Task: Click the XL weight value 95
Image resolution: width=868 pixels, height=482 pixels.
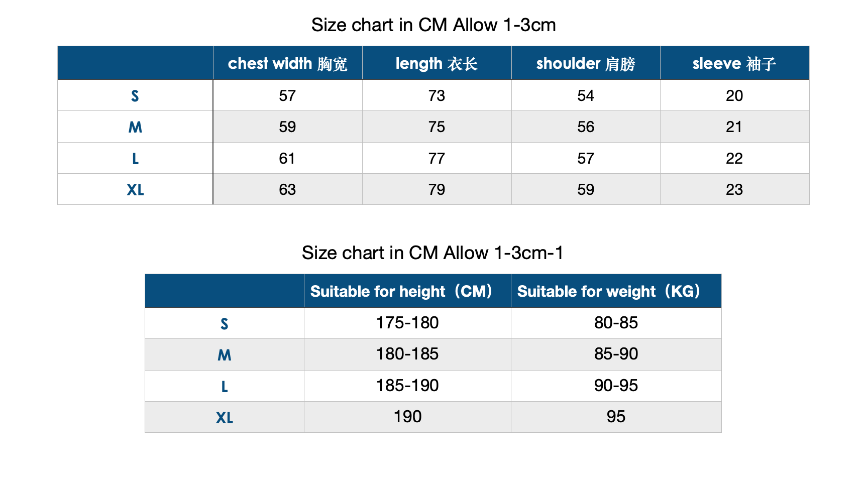Action: (x=616, y=417)
